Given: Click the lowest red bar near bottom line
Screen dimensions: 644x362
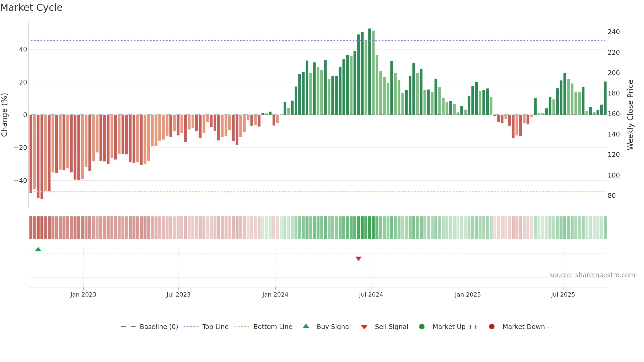Looking at the screenshot, I should [x=42, y=157].
